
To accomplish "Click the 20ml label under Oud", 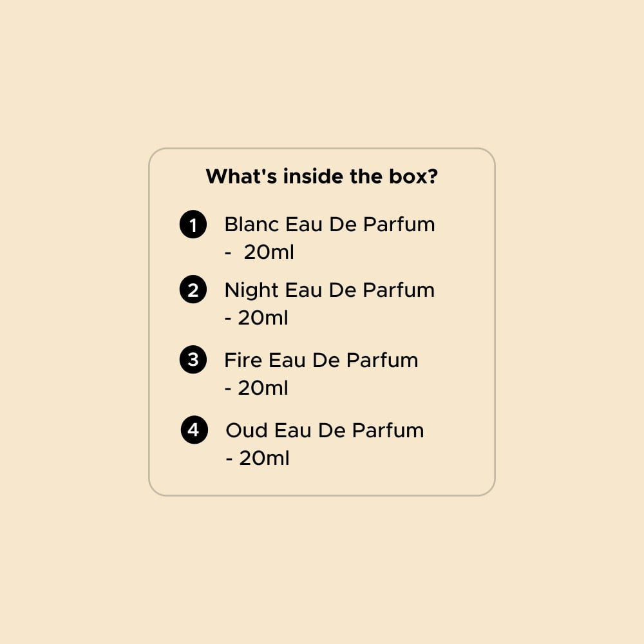I will [x=264, y=459].
